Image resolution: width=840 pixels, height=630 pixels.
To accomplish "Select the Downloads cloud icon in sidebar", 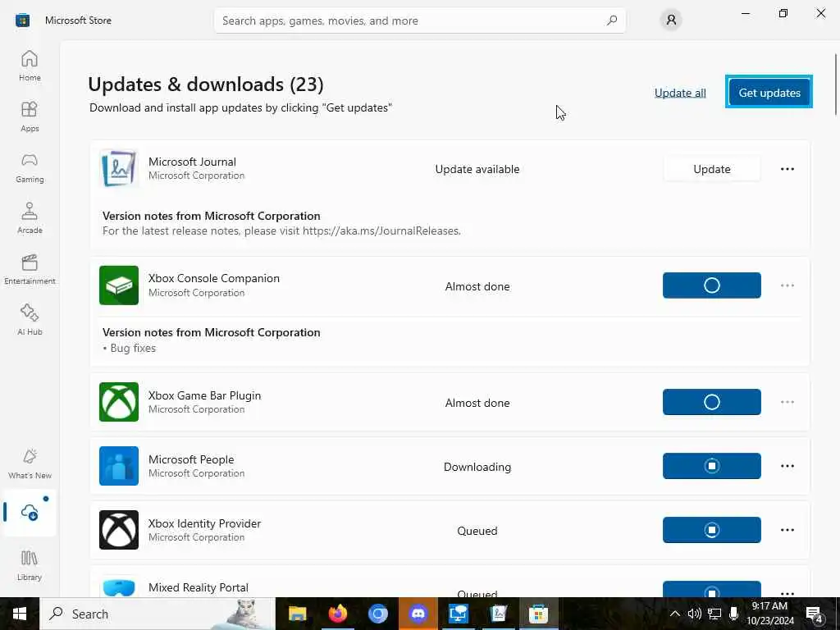I will click(30, 513).
